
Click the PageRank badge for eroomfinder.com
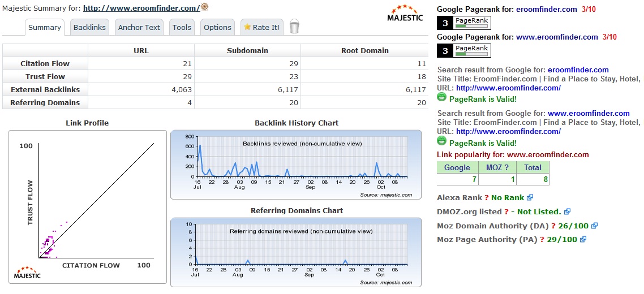click(463, 23)
